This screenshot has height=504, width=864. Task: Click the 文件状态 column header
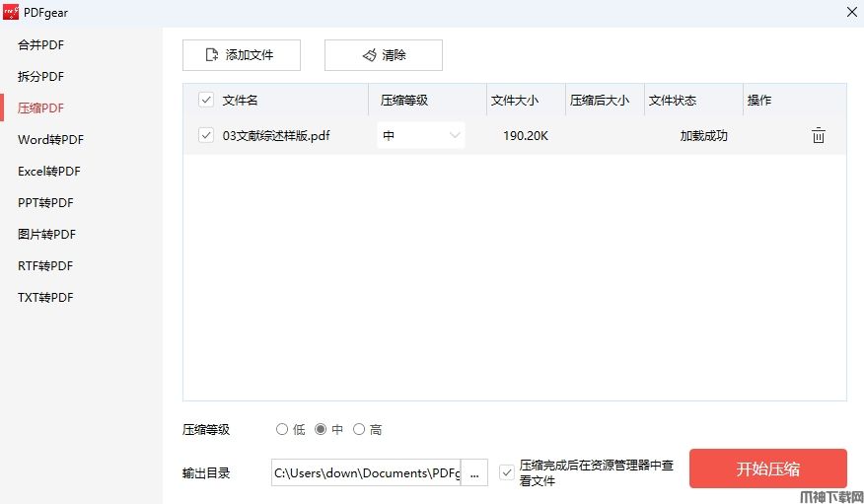[x=673, y=101]
